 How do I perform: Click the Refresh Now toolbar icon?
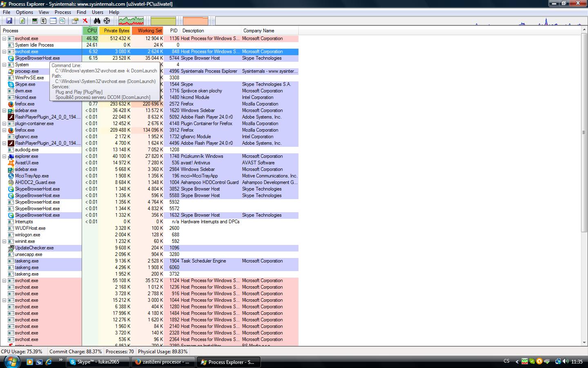tap(22, 21)
